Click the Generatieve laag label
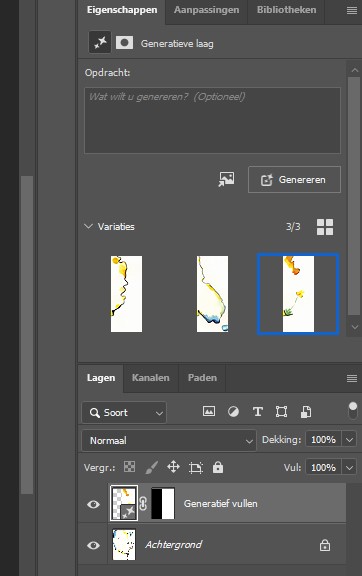The height and width of the screenshot is (576, 362). click(x=177, y=44)
